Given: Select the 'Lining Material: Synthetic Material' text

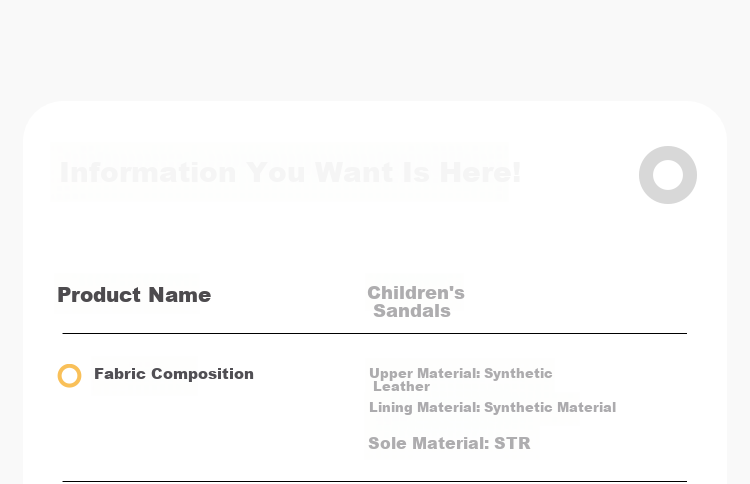Looking at the screenshot, I should [x=492, y=407].
